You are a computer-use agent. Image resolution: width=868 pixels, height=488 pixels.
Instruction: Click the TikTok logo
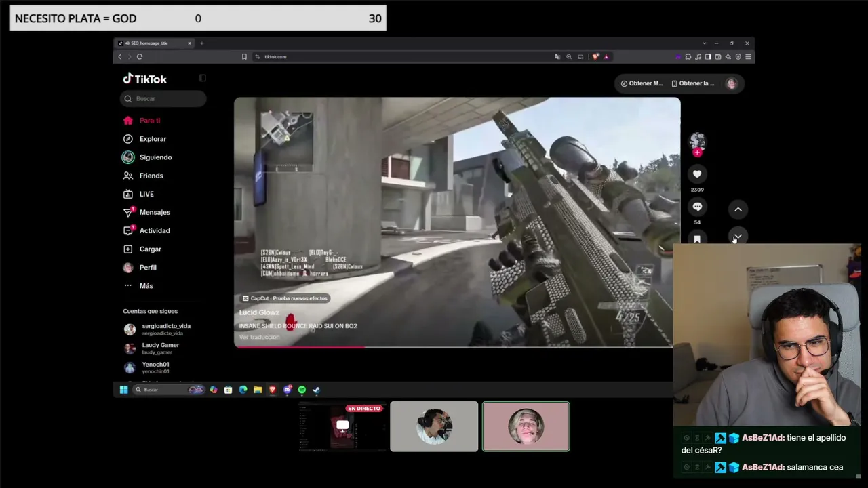click(144, 79)
